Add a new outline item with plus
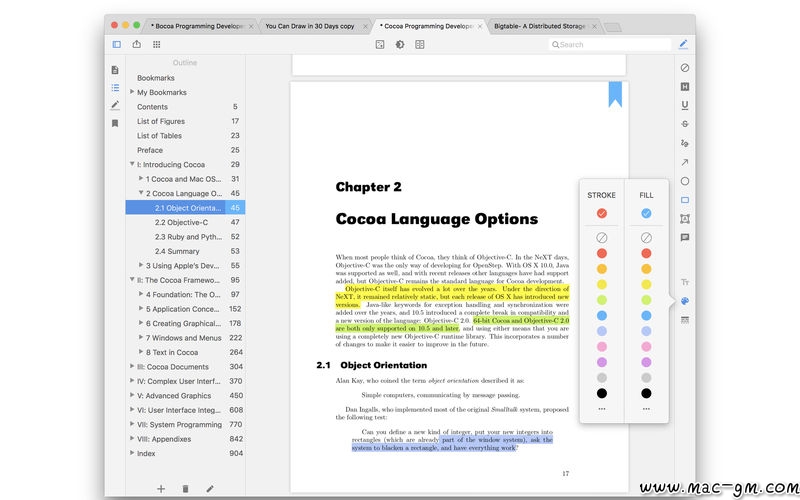This screenshot has width=800, height=500. tap(161, 489)
